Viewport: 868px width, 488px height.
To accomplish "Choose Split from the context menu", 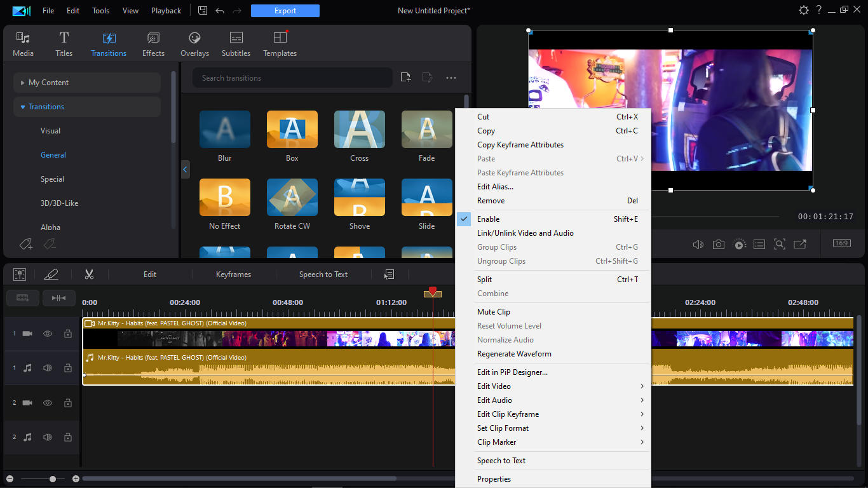I will coord(484,280).
